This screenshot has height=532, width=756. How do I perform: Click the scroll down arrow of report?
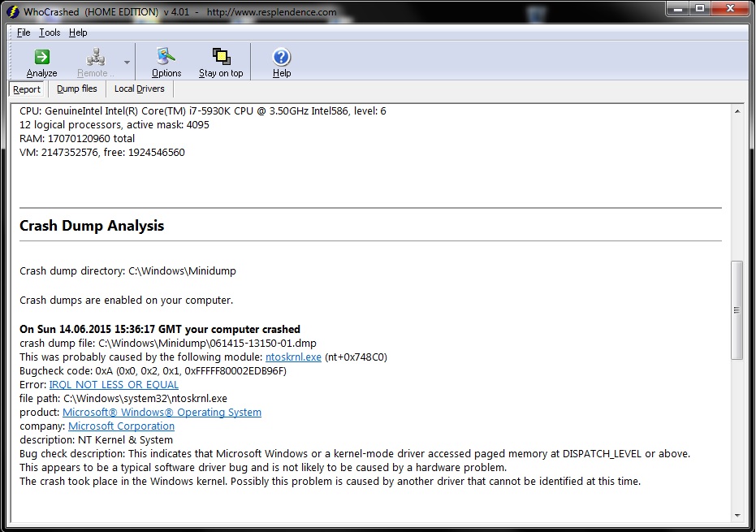click(737, 516)
